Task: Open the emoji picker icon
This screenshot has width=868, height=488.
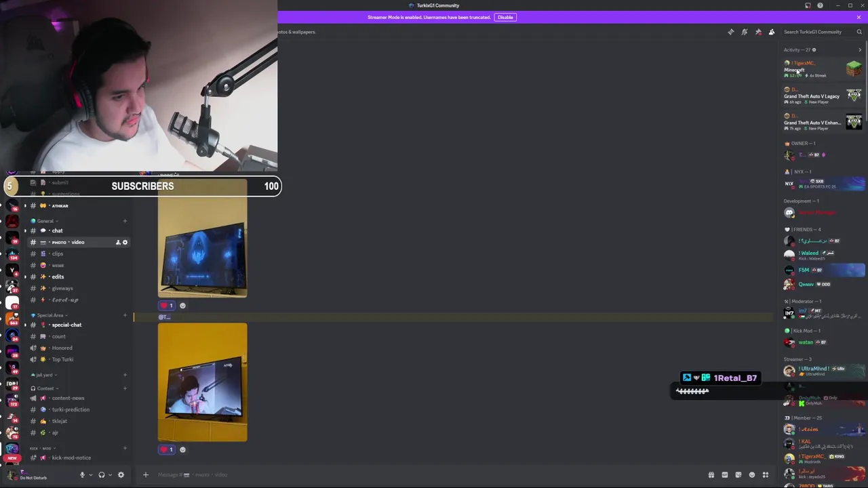Action: [x=751, y=474]
